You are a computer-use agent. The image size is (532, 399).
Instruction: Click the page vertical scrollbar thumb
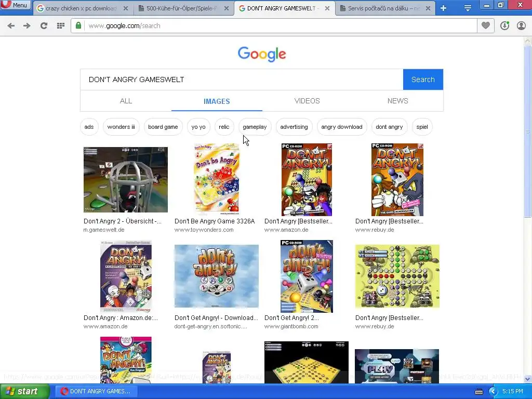[x=527, y=130]
